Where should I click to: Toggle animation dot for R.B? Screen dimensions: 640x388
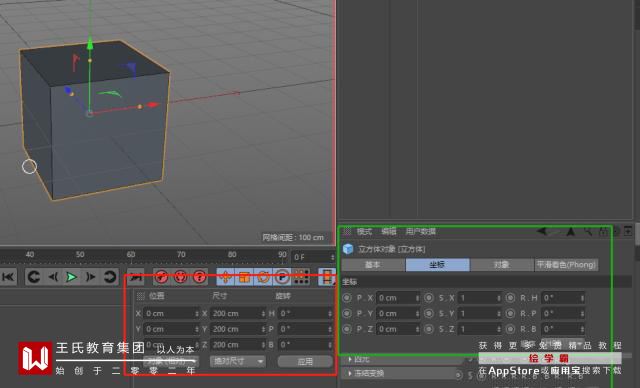(510, 329)
